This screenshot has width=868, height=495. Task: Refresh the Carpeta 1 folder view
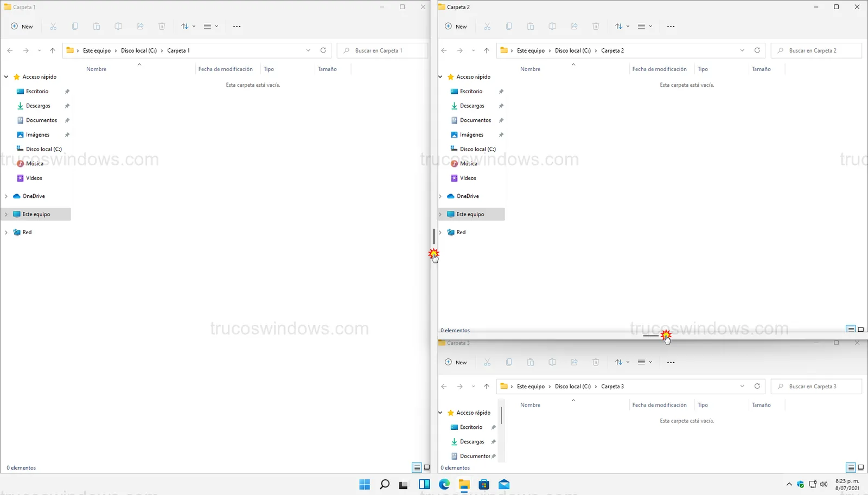tap(323, 50)
